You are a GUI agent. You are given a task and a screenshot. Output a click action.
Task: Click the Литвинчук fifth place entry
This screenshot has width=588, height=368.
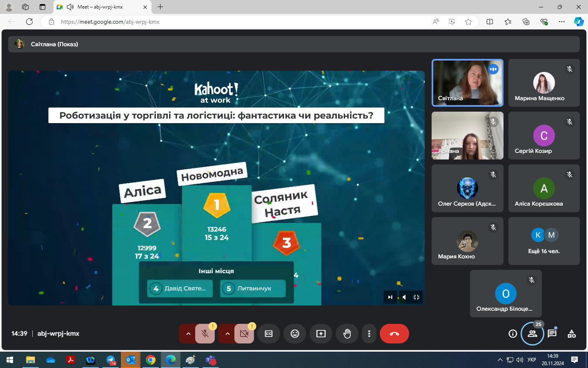(253, 288)
